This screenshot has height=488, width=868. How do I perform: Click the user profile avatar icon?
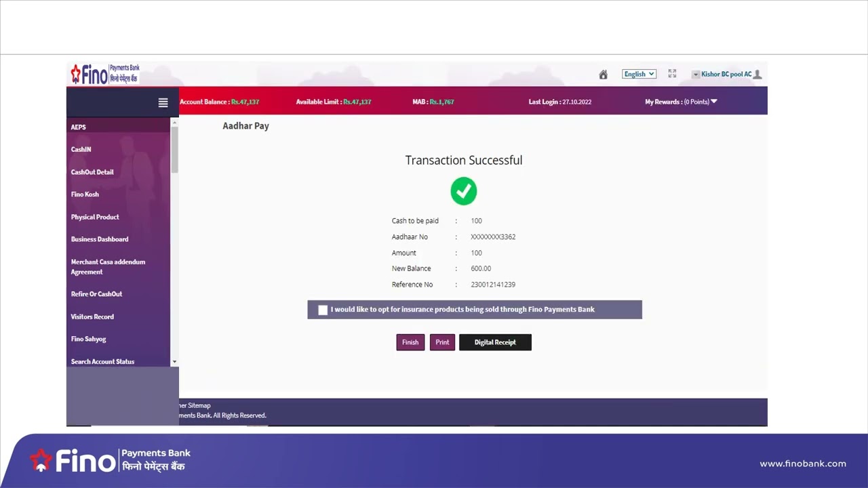757,75
